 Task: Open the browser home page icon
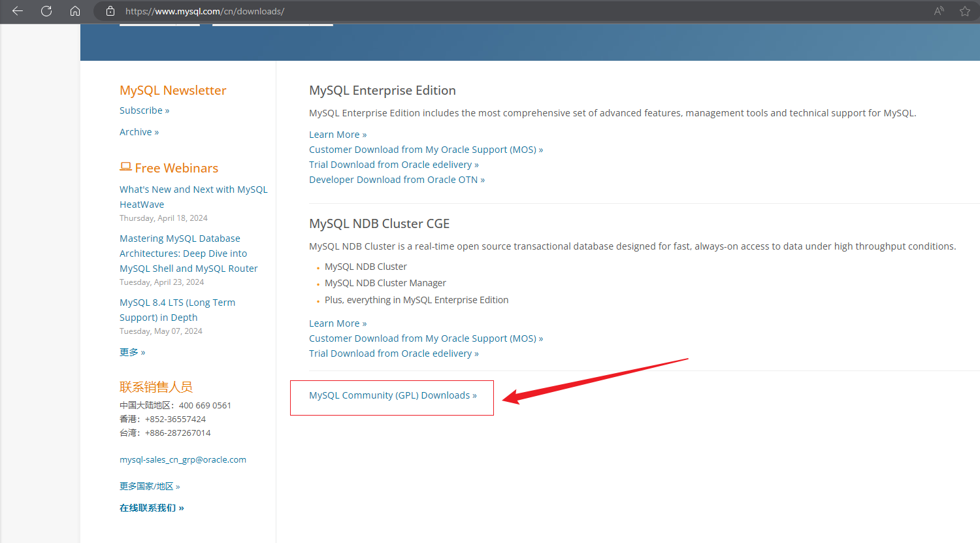(x=75, y=11)
